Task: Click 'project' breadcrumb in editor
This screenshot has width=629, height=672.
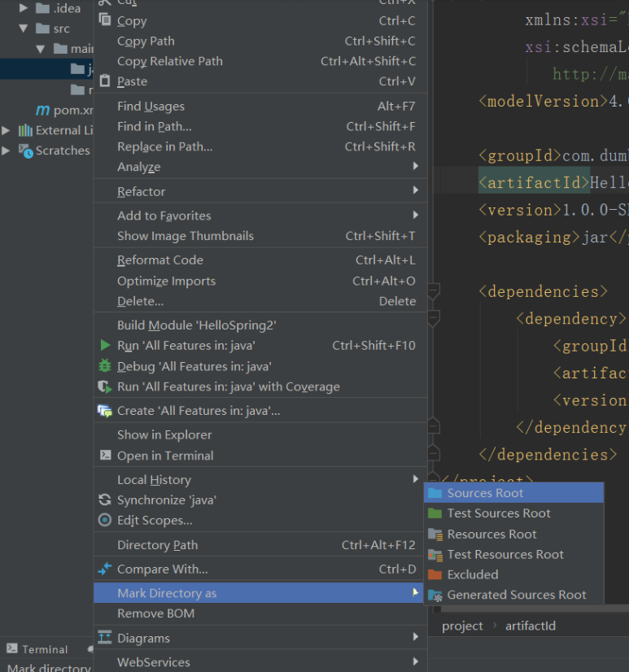Action: [x=462, y=626]
